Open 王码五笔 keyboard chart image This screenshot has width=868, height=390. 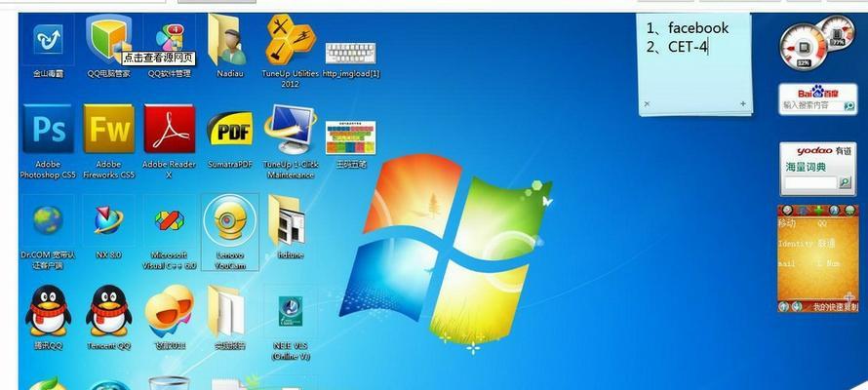coord(350,137)
